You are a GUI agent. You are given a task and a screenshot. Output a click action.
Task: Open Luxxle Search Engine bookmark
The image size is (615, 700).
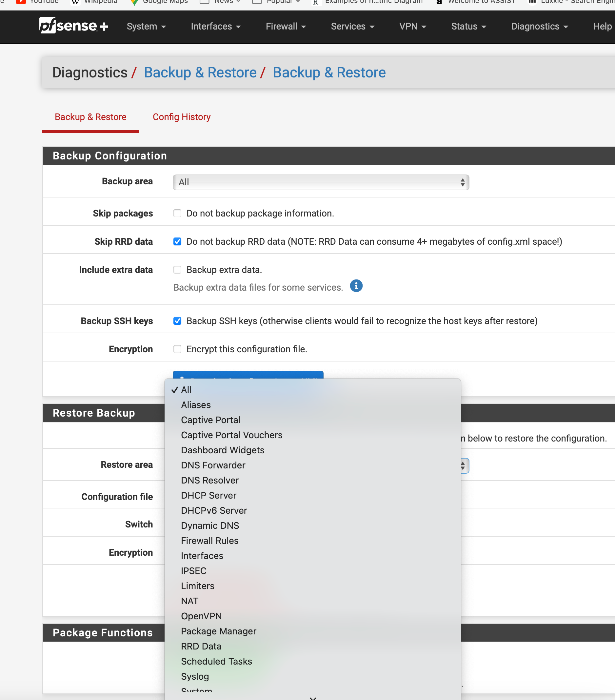571,2
